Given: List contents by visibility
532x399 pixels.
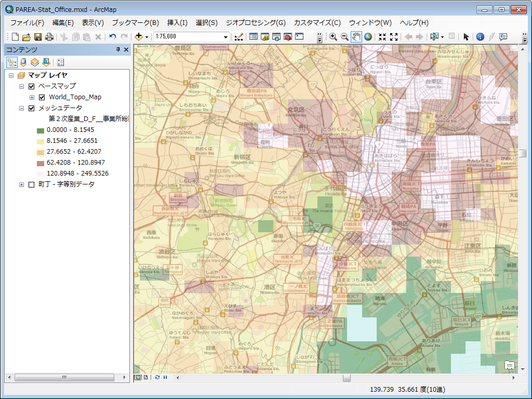Looking at the screenshot, I should tap(35, 62).
